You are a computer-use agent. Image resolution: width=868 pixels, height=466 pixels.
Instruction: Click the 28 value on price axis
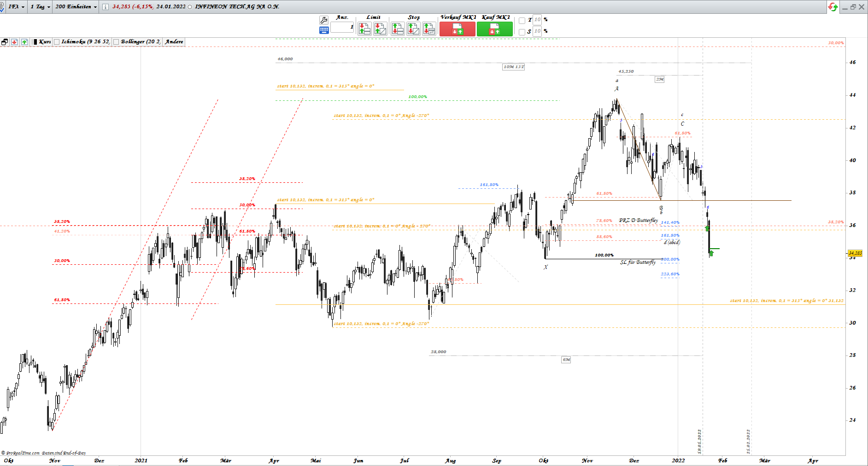(853, 355)
